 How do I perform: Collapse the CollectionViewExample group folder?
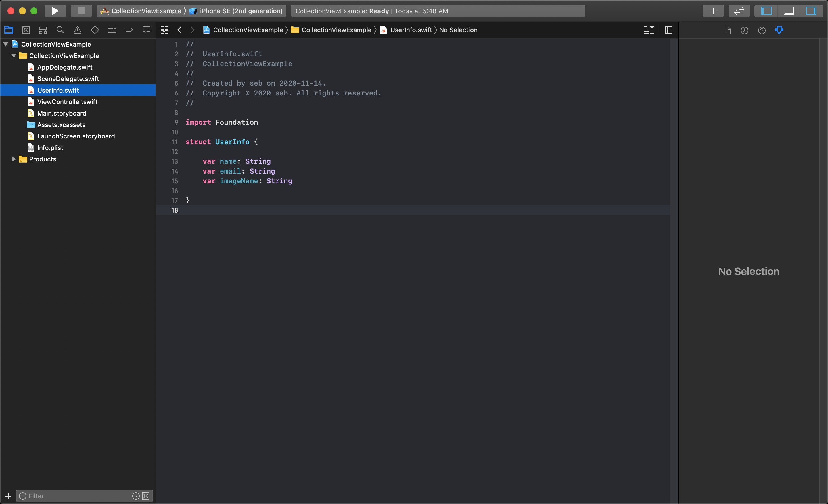[14, 56]
